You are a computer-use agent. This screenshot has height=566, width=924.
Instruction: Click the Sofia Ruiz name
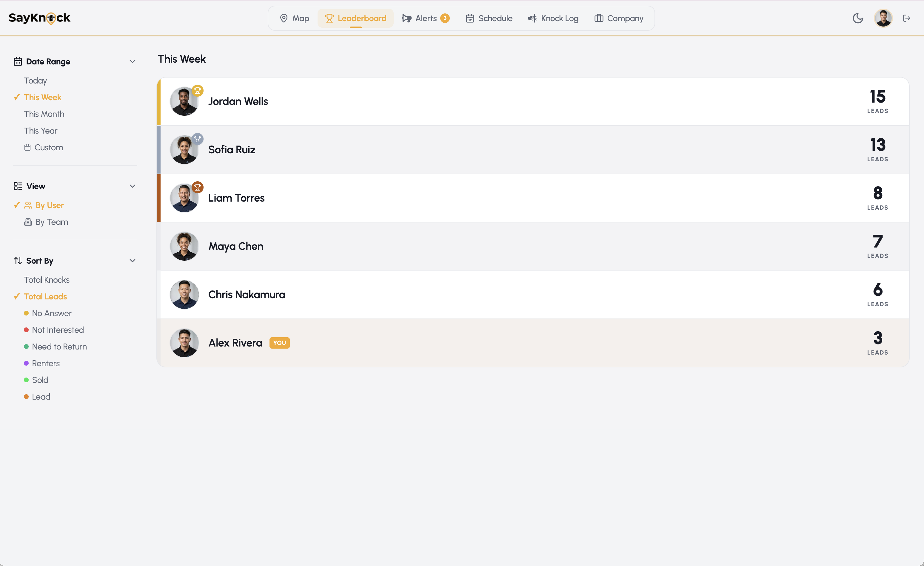pyautogui.click(x=232, y=150)
